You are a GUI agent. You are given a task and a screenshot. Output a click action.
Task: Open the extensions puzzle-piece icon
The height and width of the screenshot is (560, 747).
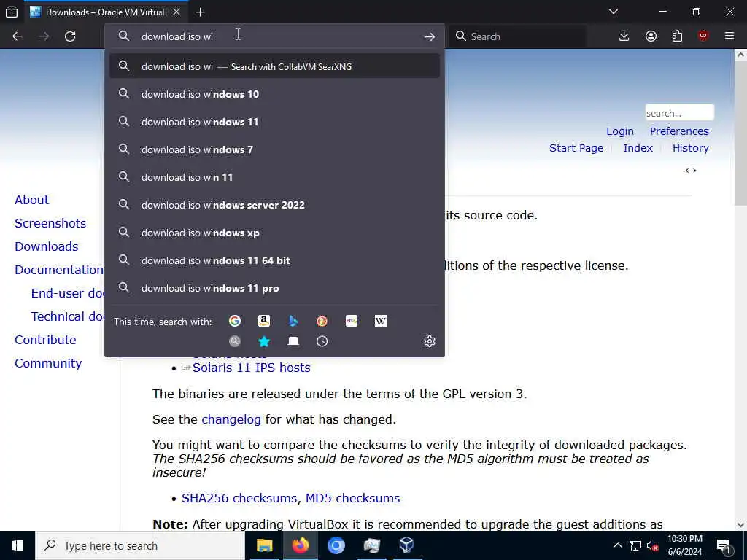pyautogui.click(x=677, y=36)
